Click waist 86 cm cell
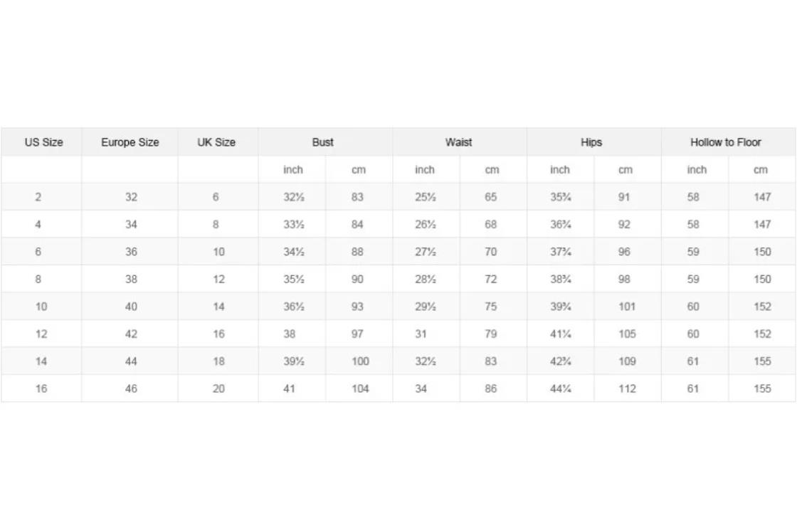Image resolution: width=797 pixels, height=532 pixels. click(493, 389)
